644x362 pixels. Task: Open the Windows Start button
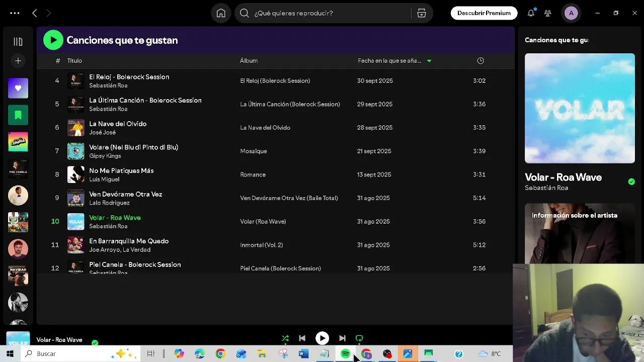10,354
